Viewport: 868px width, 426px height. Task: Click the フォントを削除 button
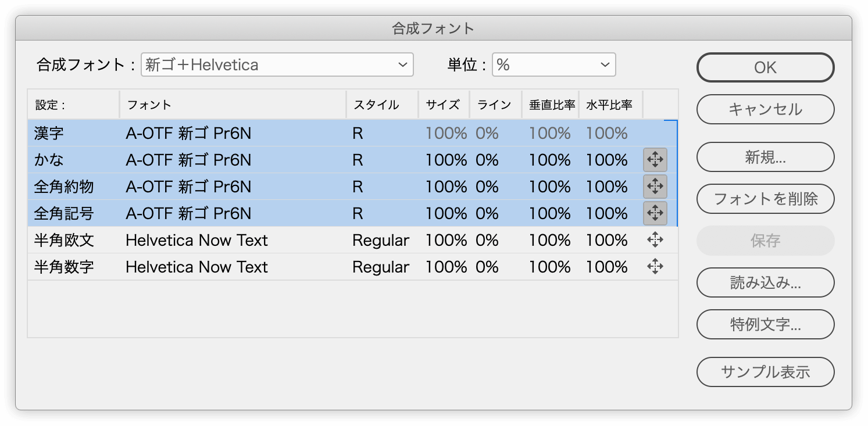point(765,199)
